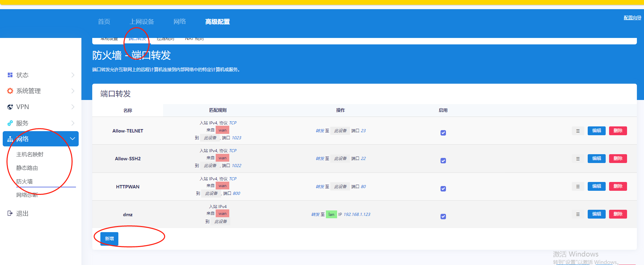
Task: Click the Services cogs icon
Action: (10, 123)
